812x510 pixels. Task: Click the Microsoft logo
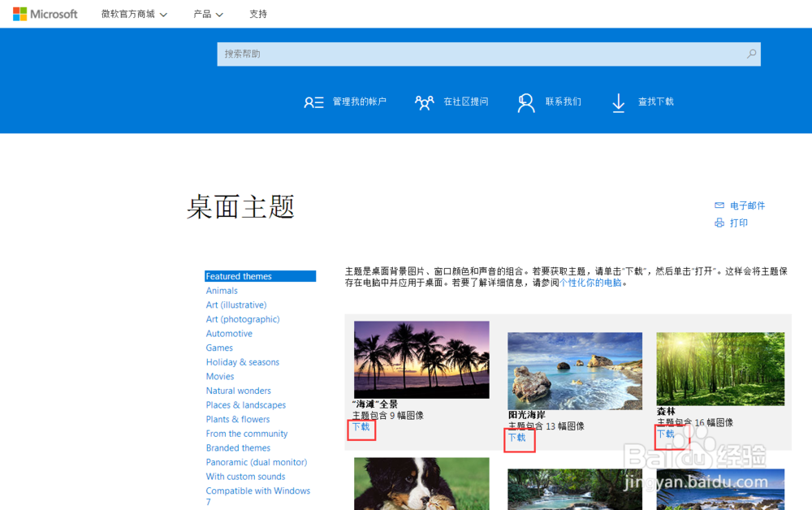45,13
